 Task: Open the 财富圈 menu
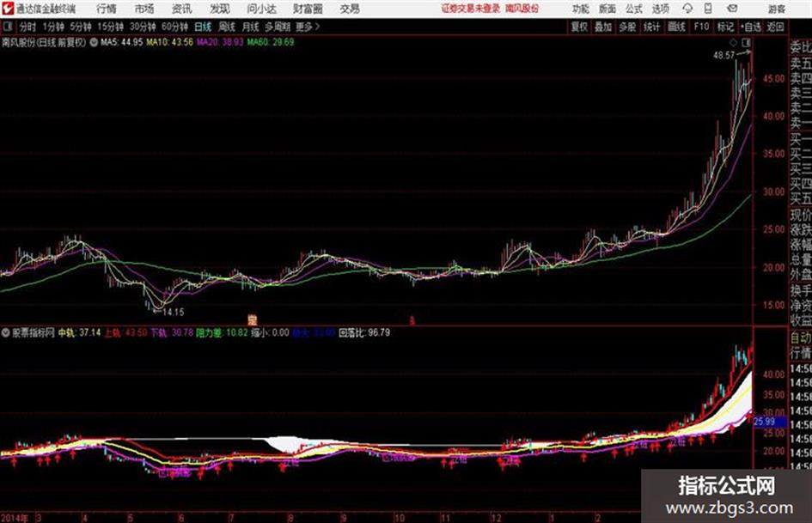coord(308,9)
